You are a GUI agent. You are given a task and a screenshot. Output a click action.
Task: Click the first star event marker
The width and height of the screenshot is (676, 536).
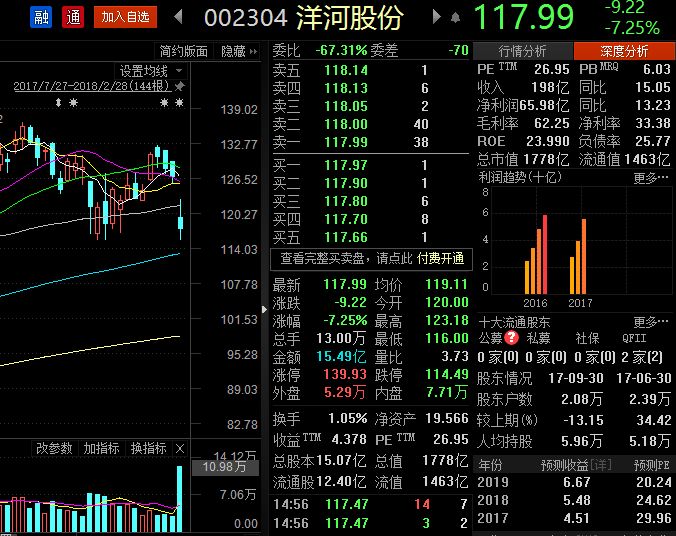coord(73,103)
